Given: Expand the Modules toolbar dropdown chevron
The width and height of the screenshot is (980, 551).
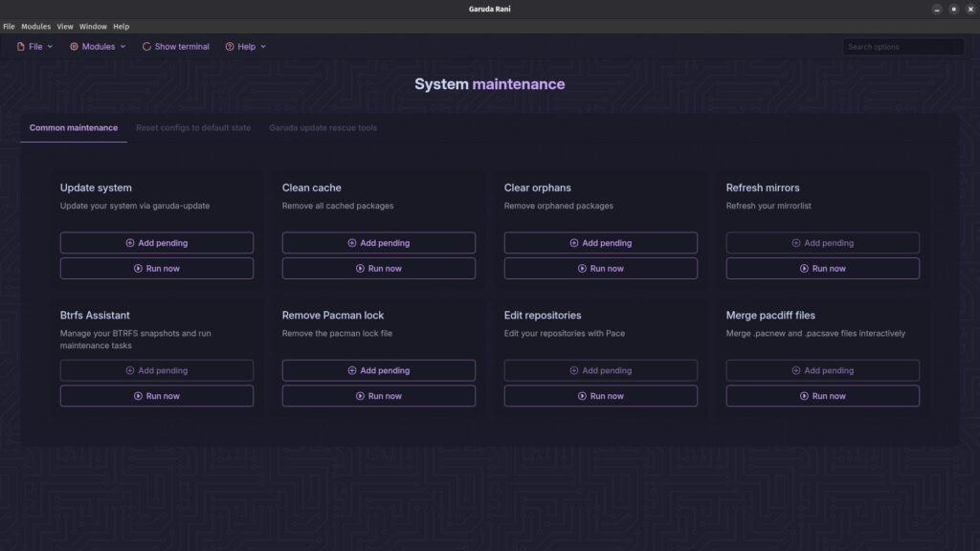Looking at the screenshot, I should coord(123,47).
